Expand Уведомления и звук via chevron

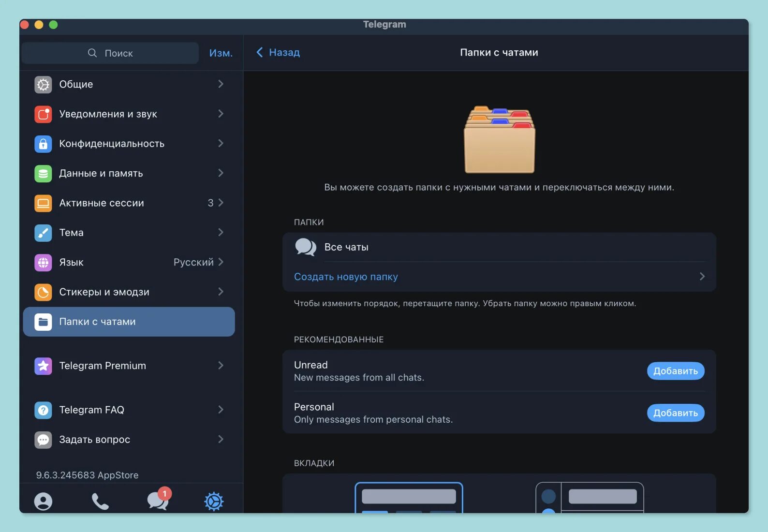[x=221, y=114]
